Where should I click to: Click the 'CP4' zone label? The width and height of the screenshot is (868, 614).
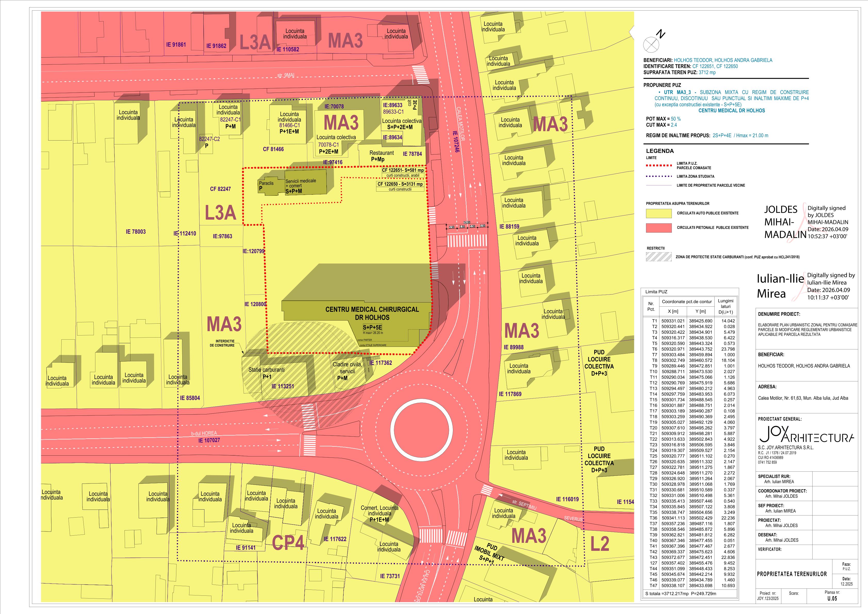pyautogui.click(x=288, y=543)
